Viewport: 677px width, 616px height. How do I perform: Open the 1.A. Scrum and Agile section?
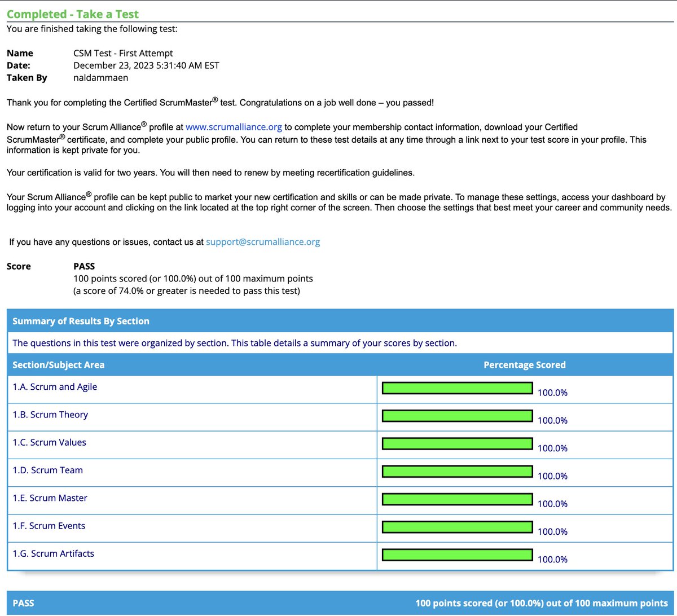point(55,386)
